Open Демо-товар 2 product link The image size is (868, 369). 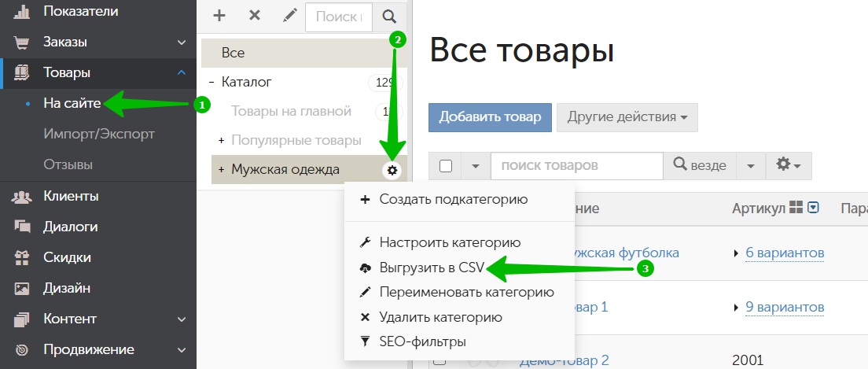tap(564, 360)
